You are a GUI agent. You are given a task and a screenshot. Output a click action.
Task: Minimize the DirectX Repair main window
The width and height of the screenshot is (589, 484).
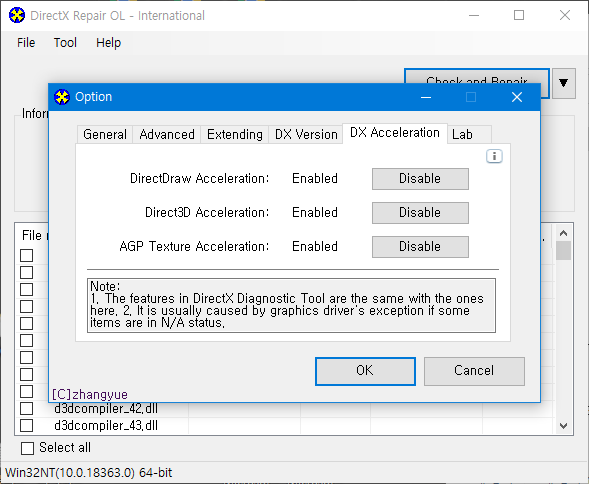(x=474, y=15)
